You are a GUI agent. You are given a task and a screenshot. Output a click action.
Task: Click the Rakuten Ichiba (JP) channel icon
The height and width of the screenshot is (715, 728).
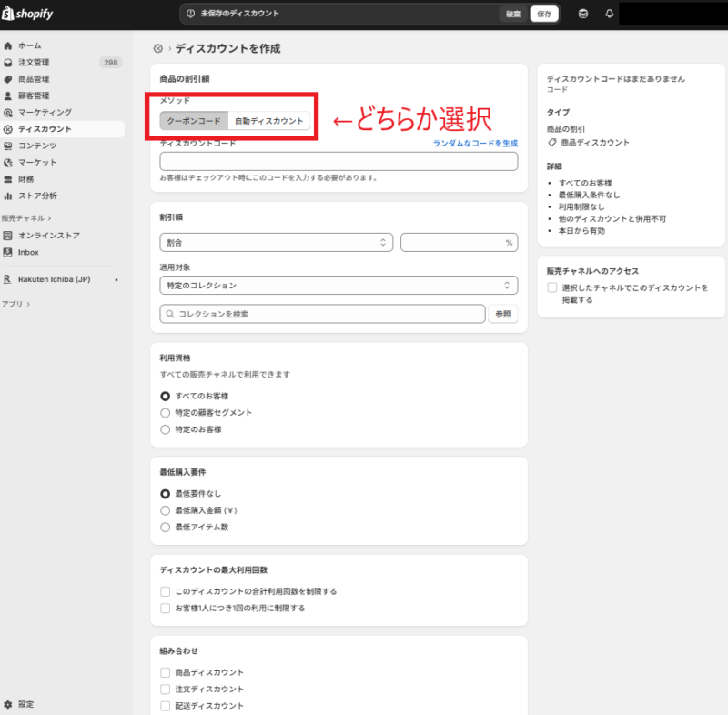[x=8, y=279]
